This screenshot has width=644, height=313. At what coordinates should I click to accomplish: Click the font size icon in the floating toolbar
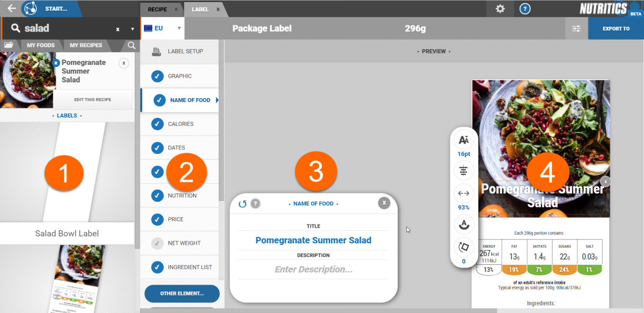tap(464, 140)
